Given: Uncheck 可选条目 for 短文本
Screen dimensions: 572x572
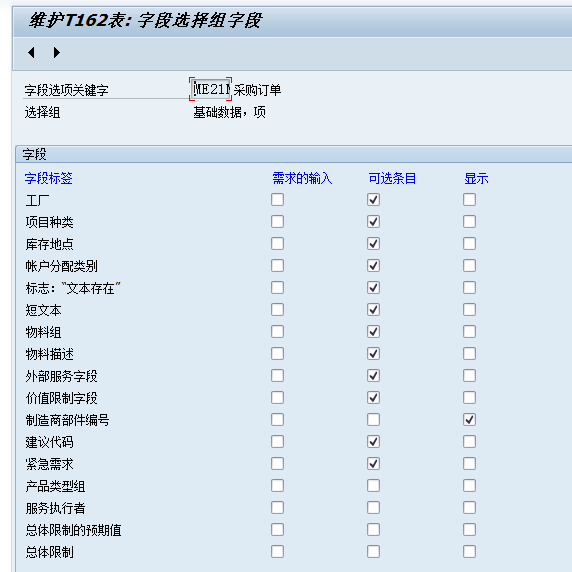Looking at the screenshot, I should coord(373,310).
